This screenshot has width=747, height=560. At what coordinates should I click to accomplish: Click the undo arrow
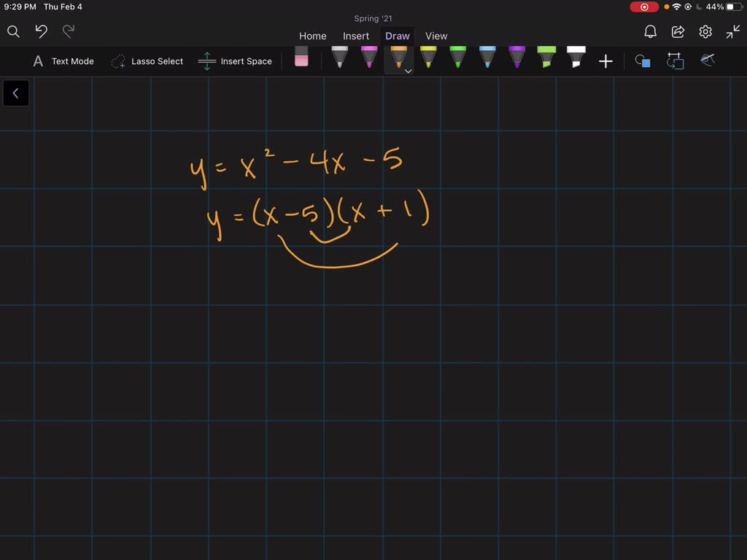tap(40, 31)
